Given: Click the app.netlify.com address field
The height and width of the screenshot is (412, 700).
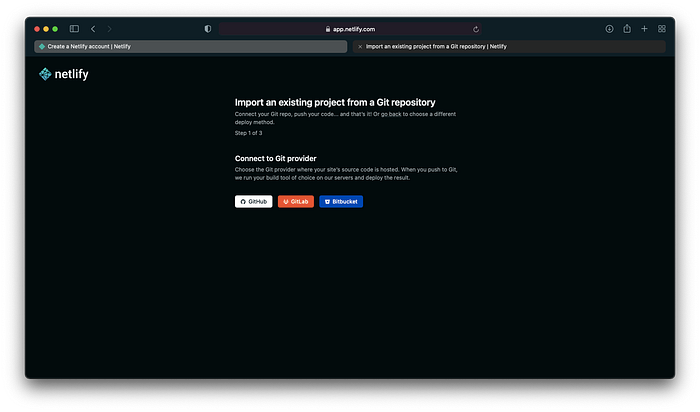Looking at the screenshot, I should coord(350,29).
